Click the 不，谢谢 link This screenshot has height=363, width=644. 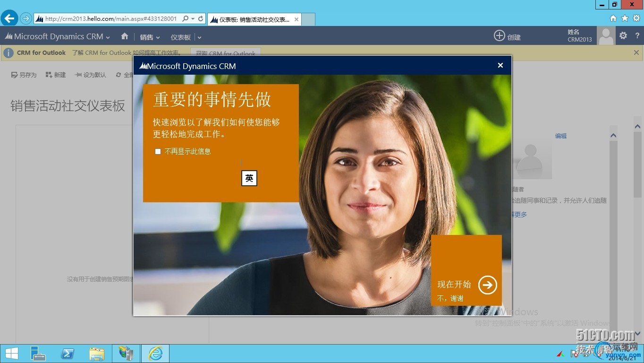(450, 298)
